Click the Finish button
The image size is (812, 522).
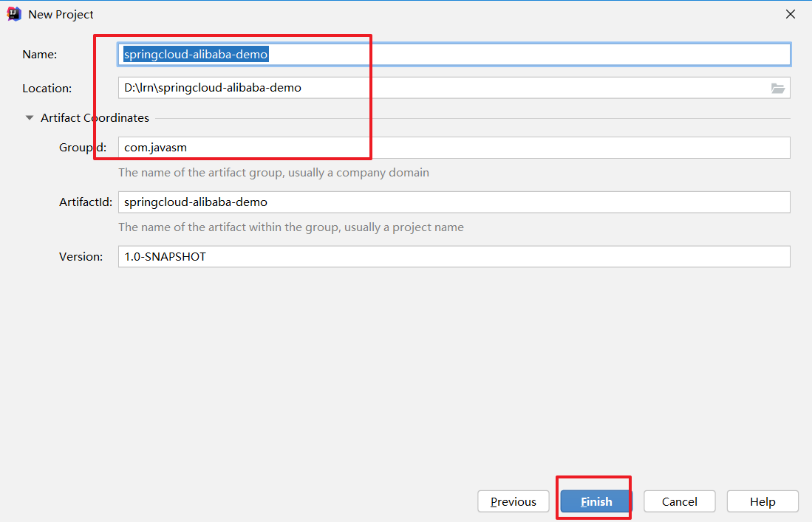pyautogui.click(x=596, y=501)
